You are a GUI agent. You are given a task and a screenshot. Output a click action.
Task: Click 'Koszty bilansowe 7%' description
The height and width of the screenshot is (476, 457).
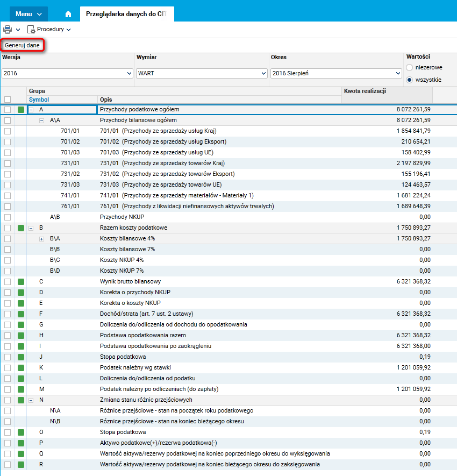[x=127, y=249]
